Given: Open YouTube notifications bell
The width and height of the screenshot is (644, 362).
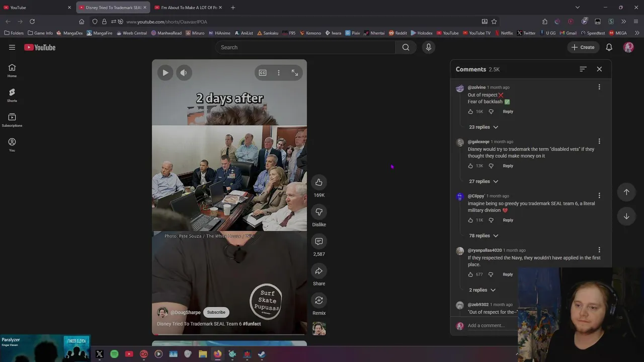Looking at the screenshot, I should click(x=609, y=47).
